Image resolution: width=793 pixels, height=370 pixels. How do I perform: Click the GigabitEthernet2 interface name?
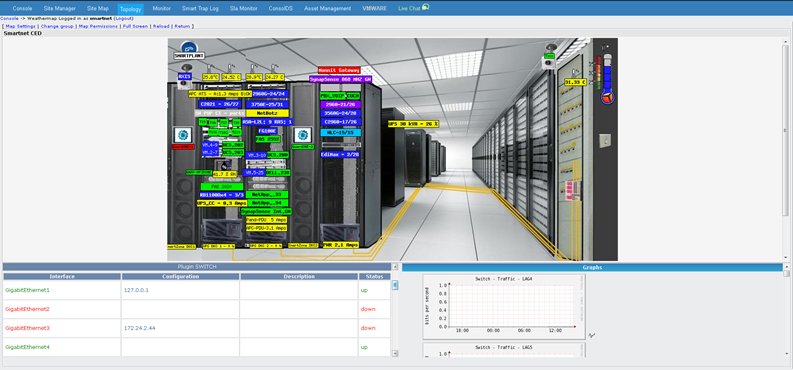coord(27,309)
